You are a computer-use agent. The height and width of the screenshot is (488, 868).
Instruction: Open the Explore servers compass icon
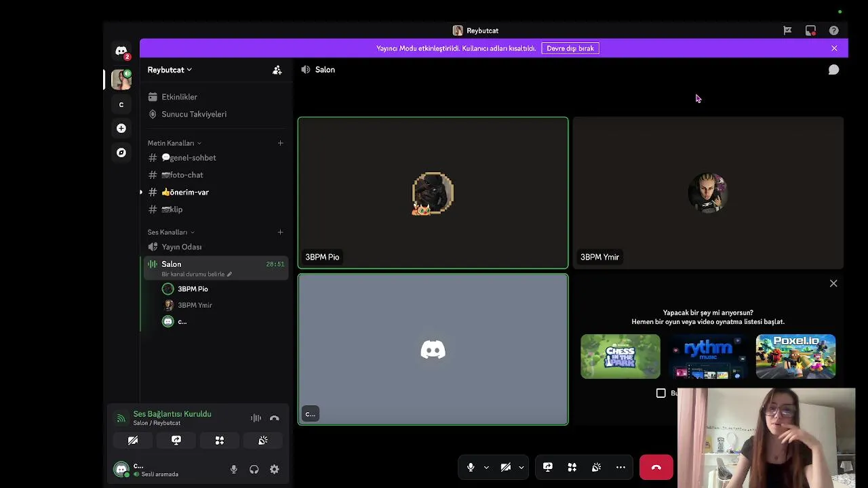click(x=121, y=152)
